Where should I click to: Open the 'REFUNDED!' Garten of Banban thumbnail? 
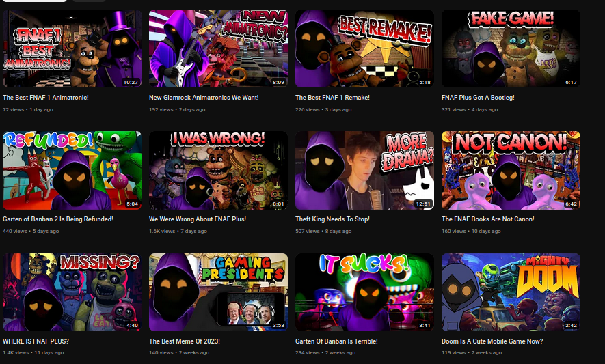point(72,170)
